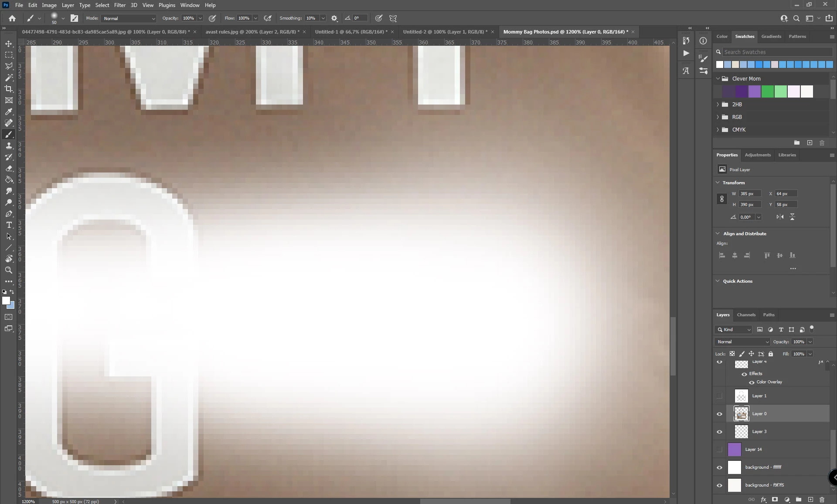The image size is (837, 504).
Task: Switch to Untitled-1 document tab
Action: [x=351, y=32]
